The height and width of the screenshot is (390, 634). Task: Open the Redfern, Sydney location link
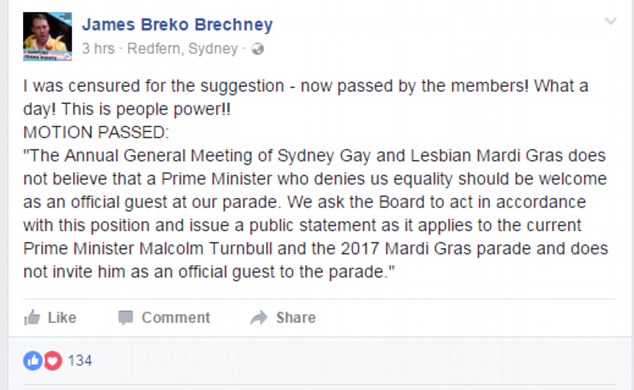tap(183, 48)
